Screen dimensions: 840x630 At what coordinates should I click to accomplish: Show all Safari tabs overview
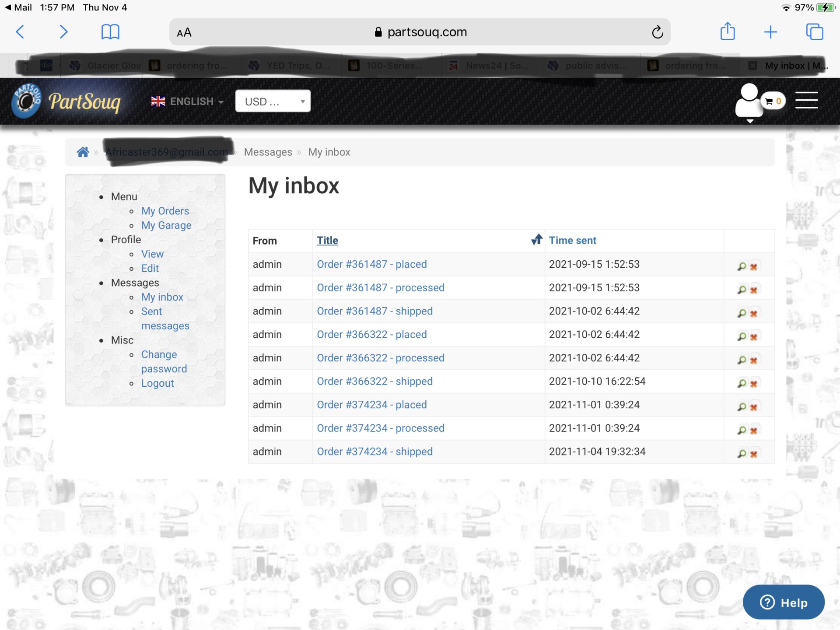click(814, 32)
